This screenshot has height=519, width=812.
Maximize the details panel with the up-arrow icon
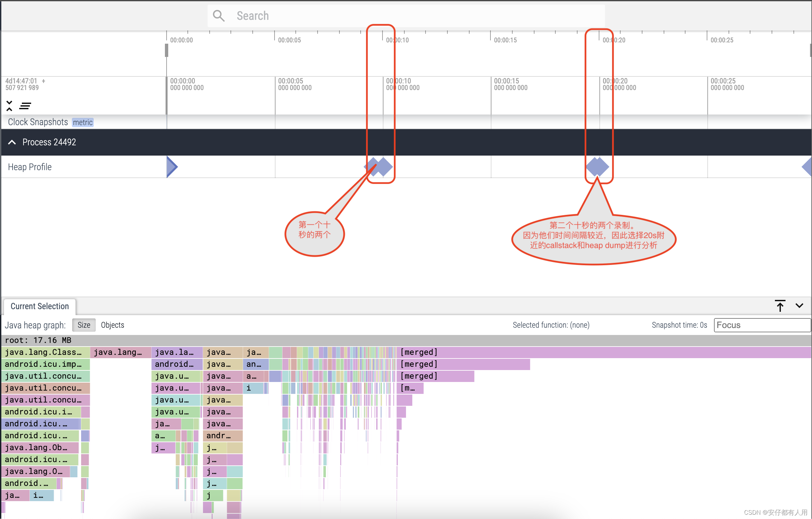[x=780, y=306]
